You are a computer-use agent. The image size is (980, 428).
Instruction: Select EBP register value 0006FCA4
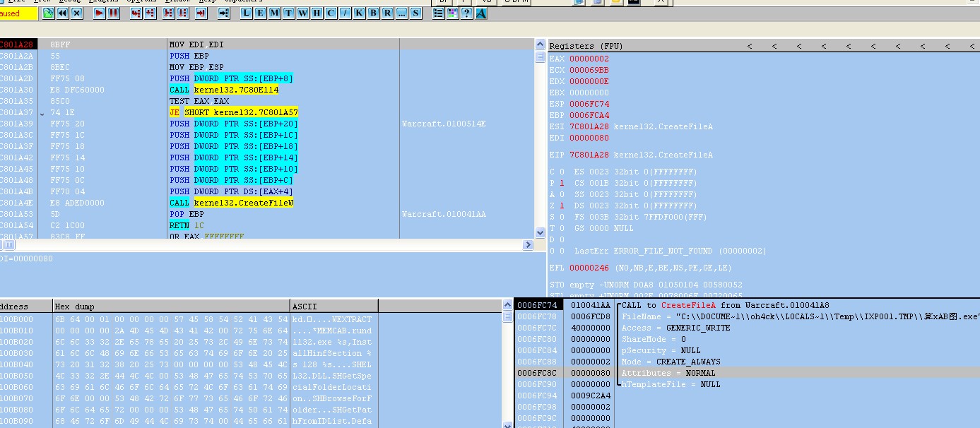tap(589, 115)
